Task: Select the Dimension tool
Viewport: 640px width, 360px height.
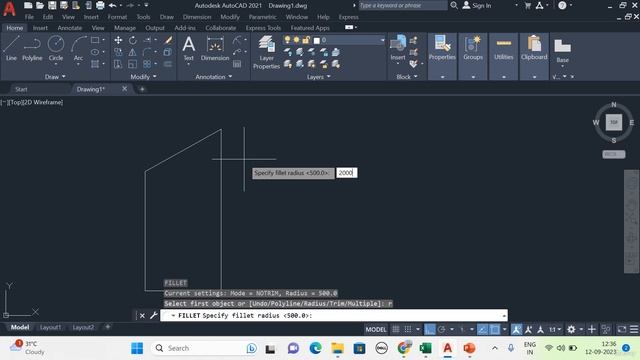Action: [x=215, y=48]
